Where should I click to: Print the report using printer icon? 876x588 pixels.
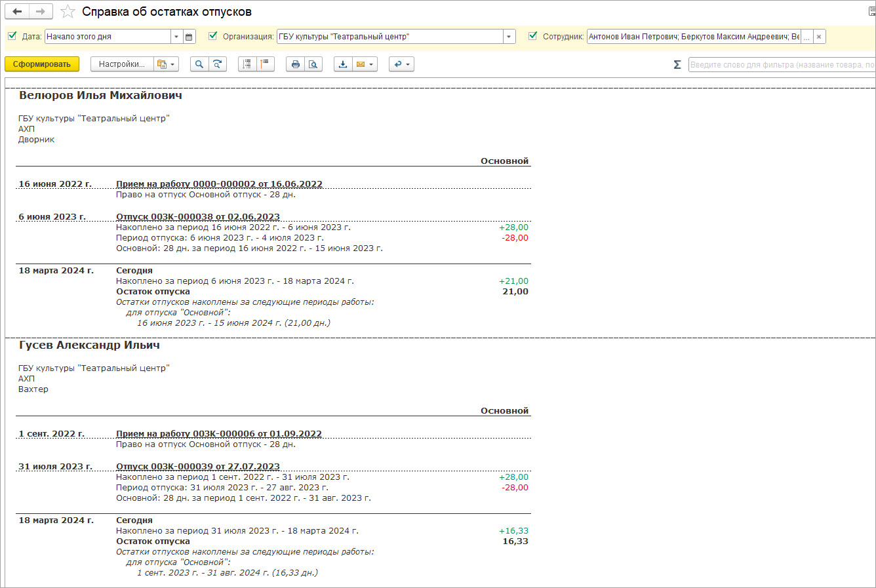pyautogui.click(x=295, y=64)
